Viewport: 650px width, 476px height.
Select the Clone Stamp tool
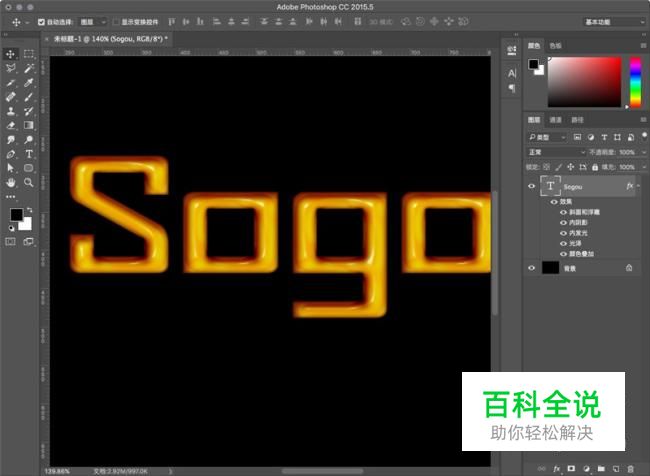[10, 111]
